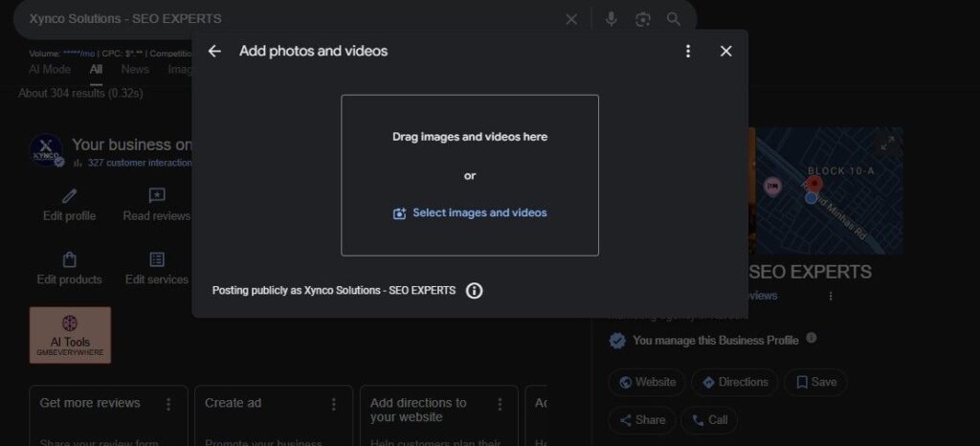Switch to AI Mode tab
Screen dimensions: 980x446
tap(50, 69)
